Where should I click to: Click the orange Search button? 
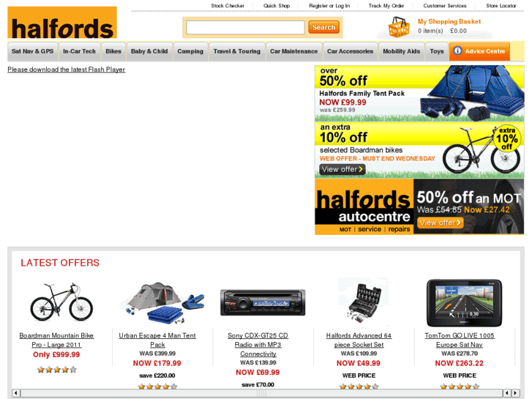pos(323,27)
